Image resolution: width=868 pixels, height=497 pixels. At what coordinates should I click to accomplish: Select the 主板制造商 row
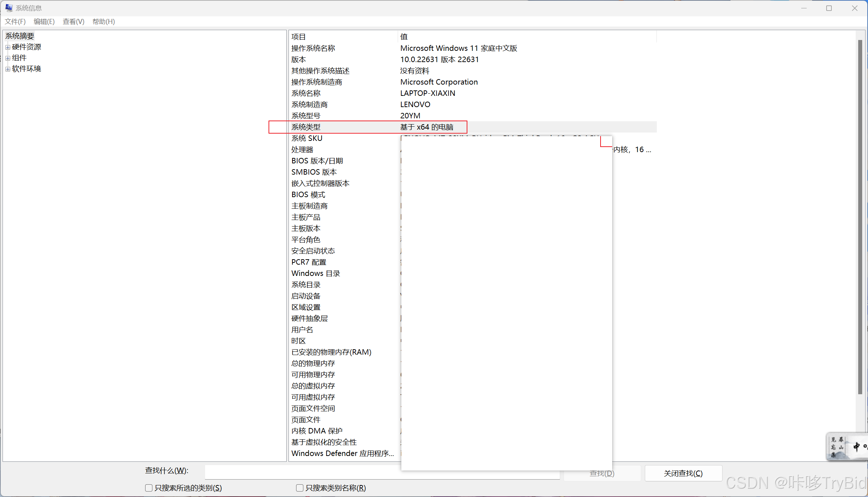click(x=345, y=206)
